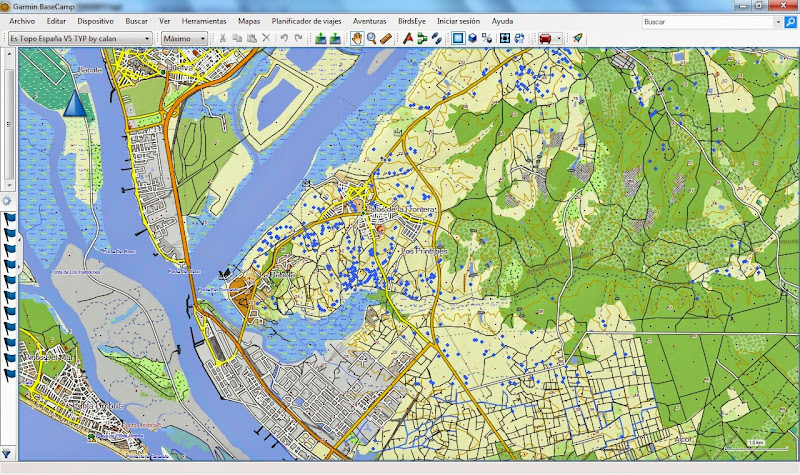Switch to 3D map view cube
This screenshot has width=800, height=475.
[472, 38]
